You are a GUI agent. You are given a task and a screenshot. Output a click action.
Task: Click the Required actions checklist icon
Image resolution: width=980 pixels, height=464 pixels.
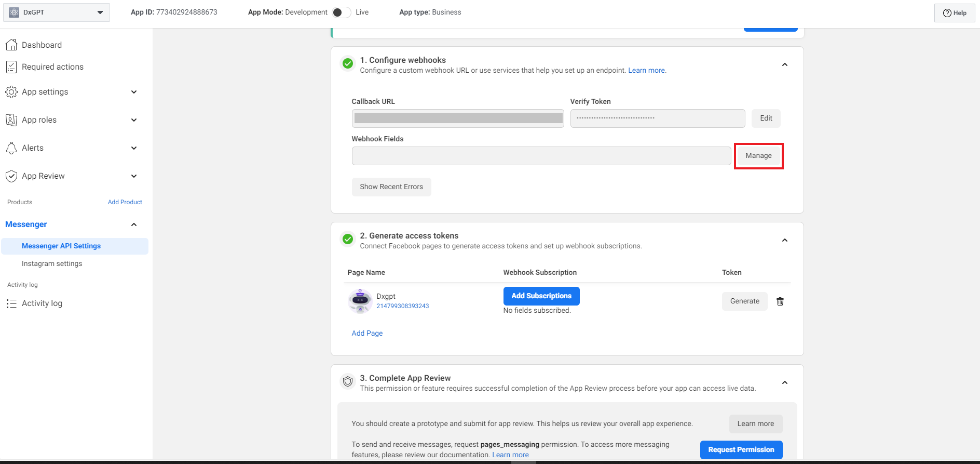tap(11, 67)
